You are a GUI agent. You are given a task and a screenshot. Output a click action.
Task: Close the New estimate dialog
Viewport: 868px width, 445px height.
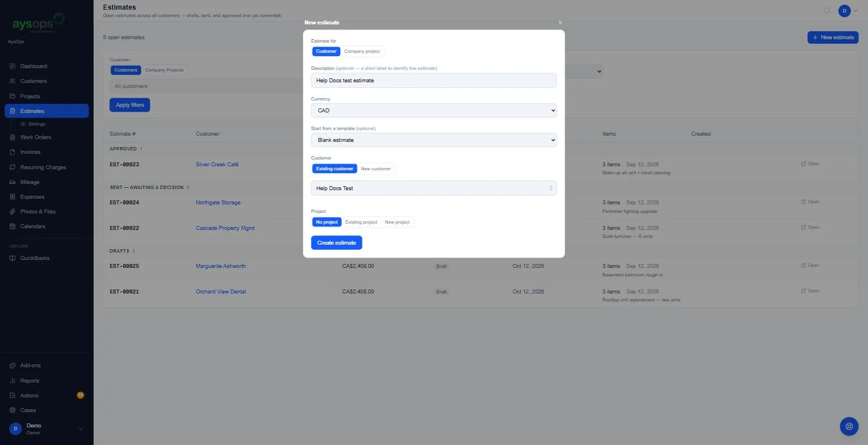point(560,23)
